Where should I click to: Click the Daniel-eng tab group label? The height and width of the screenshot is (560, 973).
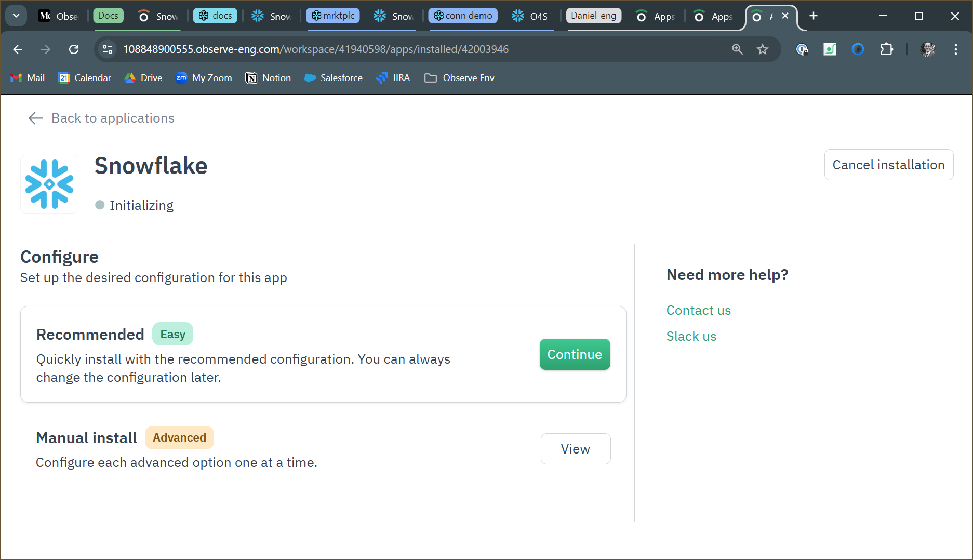click(594, 16)
